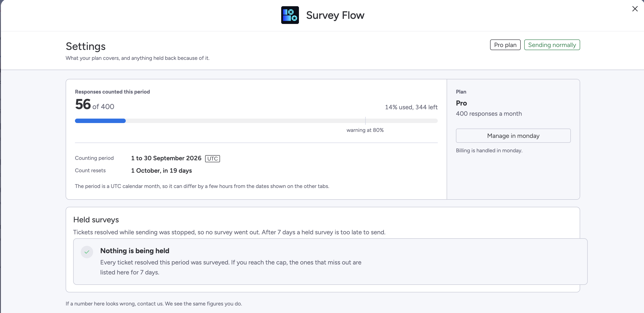Click the "of 400" text beside the count
Viewport: 644px width, 313px height.
(103, 107)
